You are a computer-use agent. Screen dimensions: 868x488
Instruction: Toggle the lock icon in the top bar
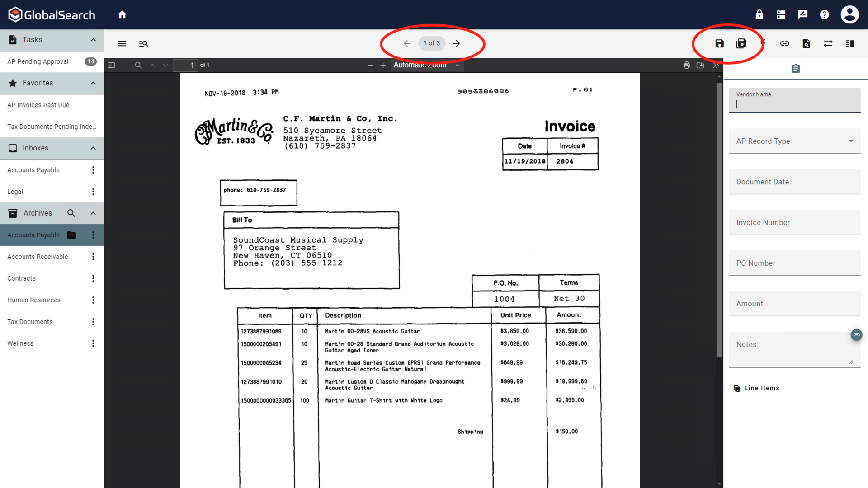pyautogui.click(x=759, y=14)
